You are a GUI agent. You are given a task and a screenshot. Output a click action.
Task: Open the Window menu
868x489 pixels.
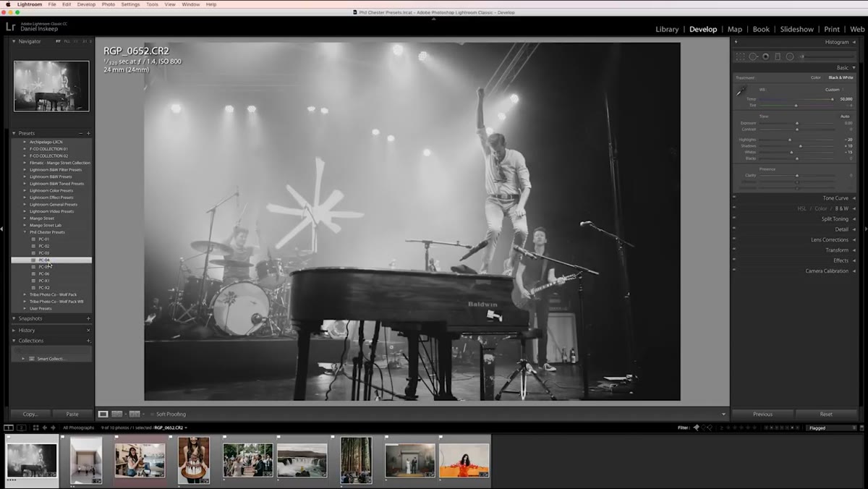[x=191, y=4]
